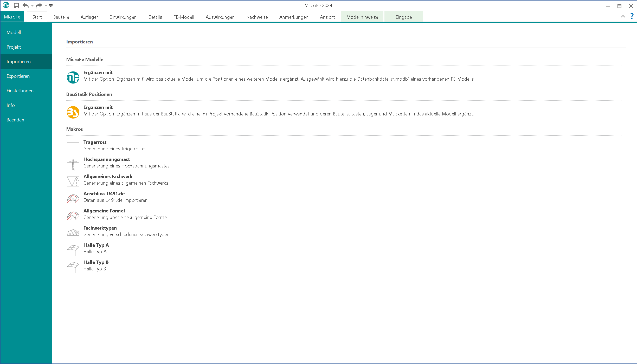Click the orange BauStatik positions icon

coord(73,112)
